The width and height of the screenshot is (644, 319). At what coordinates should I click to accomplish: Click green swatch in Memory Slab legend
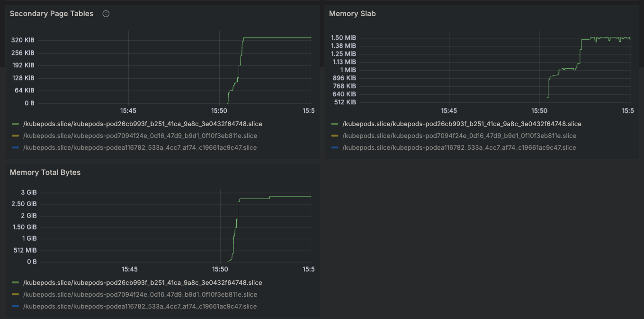point(335,124)
